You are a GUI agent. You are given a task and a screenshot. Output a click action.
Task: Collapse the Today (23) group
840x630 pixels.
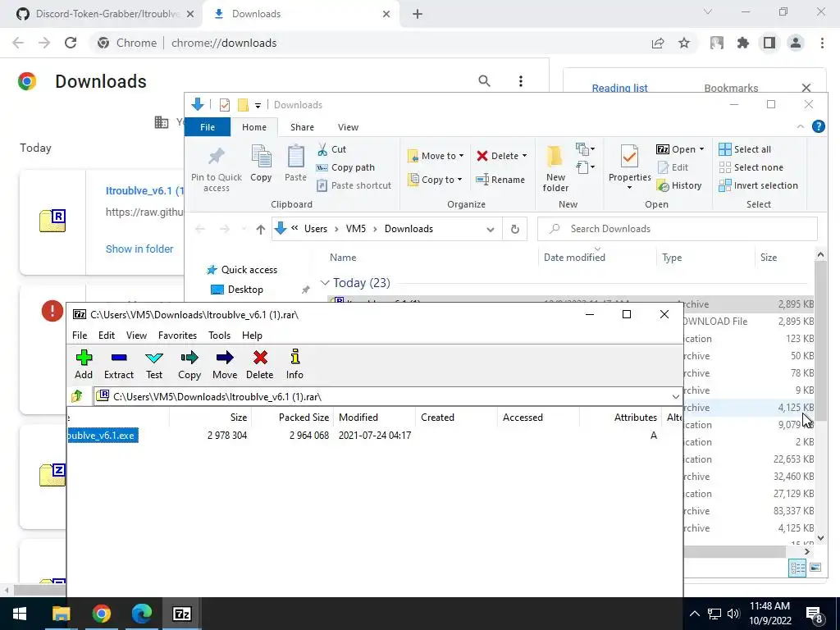coord(325,283)
